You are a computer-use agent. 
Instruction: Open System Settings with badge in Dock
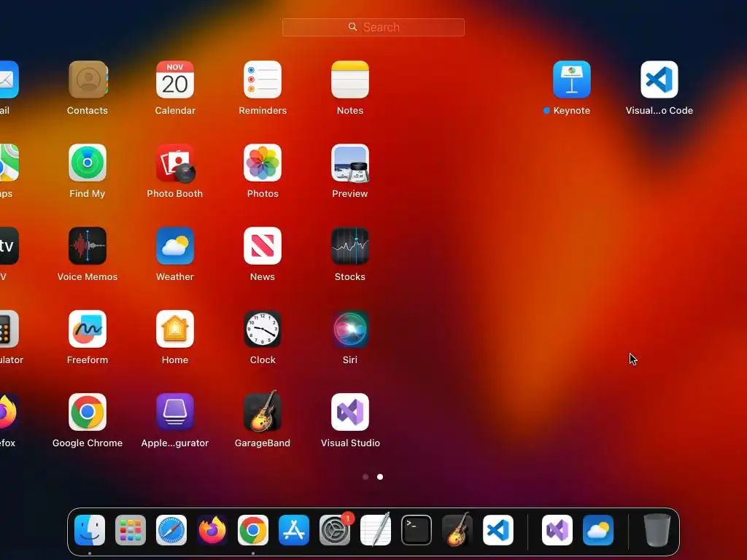pos(335,530)
